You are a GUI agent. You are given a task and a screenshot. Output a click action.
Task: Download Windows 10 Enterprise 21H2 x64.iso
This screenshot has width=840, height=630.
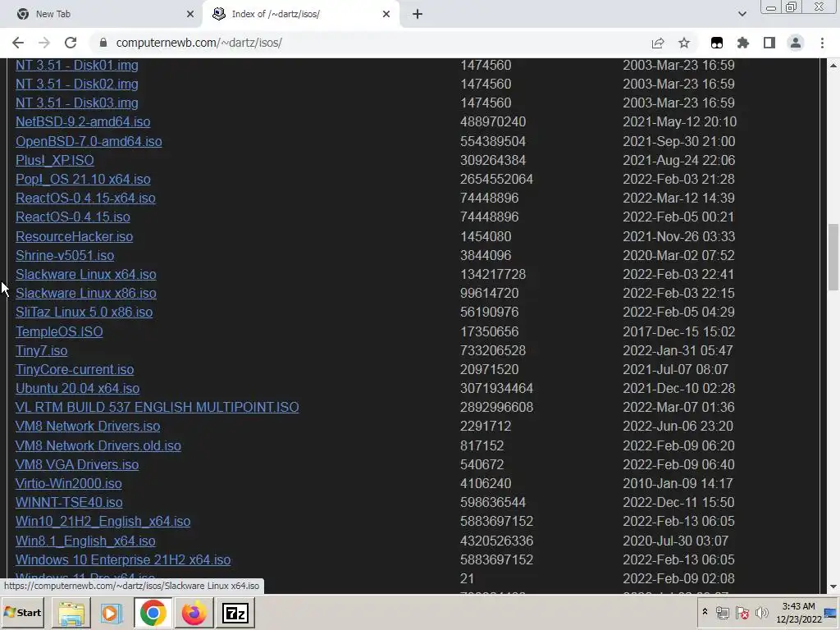click(x=123, y=559)
